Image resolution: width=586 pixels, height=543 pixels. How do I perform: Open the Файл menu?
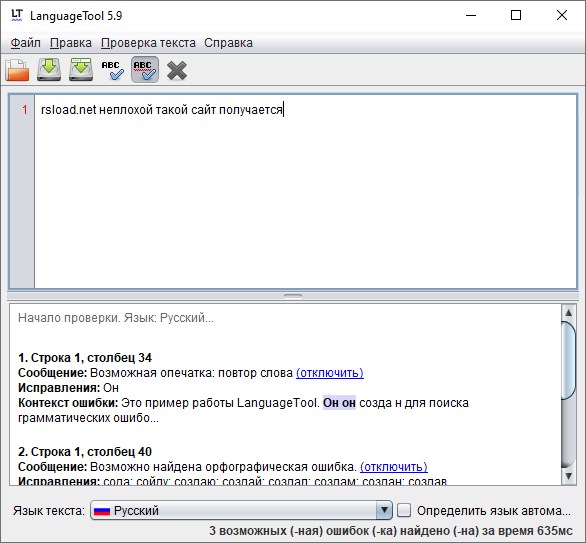click(x=25, y=43)
